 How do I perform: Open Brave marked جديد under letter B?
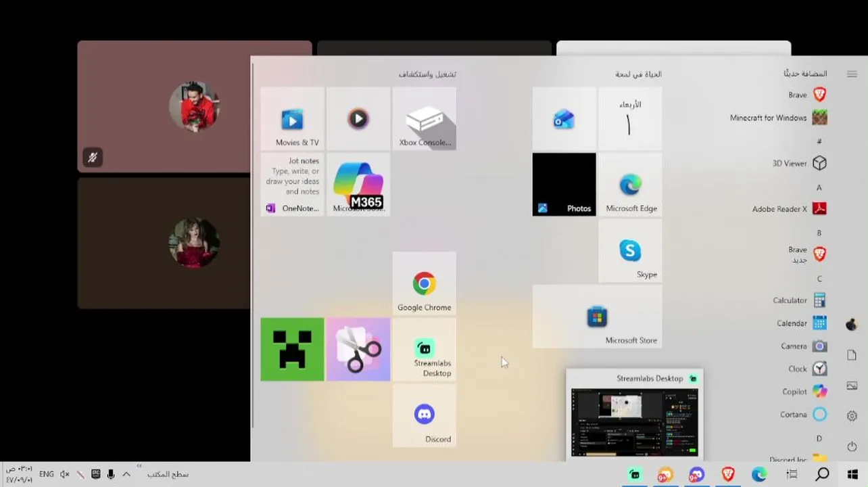pos(807,254)
